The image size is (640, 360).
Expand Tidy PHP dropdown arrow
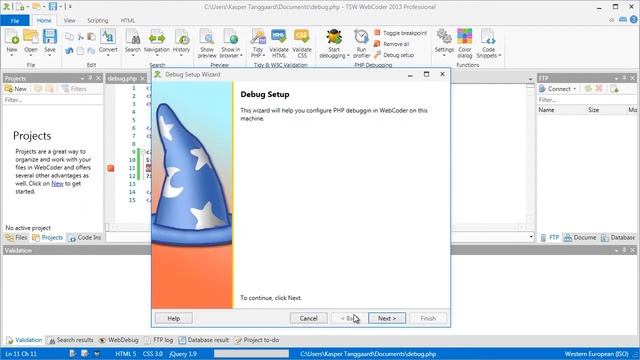[x=264, y=56]
